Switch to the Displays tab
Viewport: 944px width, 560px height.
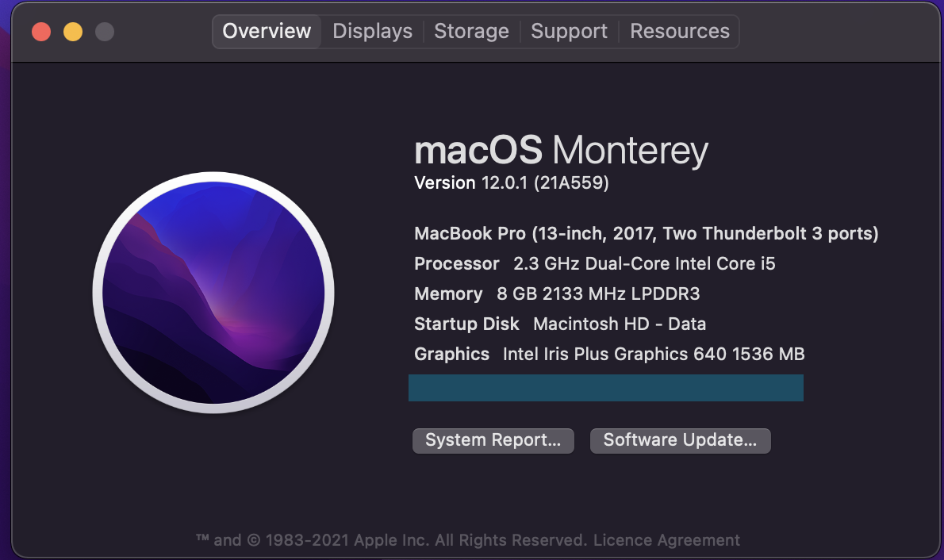point(372,32)
